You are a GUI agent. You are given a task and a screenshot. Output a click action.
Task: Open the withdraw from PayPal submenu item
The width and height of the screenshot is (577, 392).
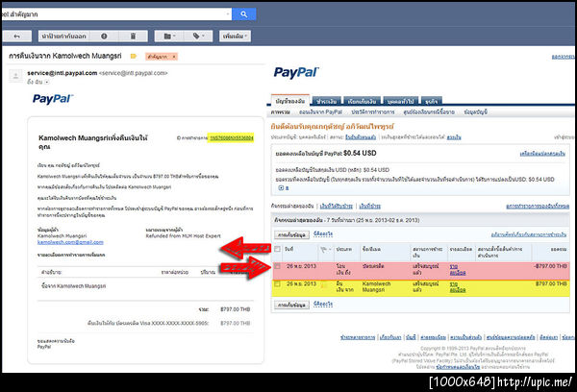pos(320,111)
